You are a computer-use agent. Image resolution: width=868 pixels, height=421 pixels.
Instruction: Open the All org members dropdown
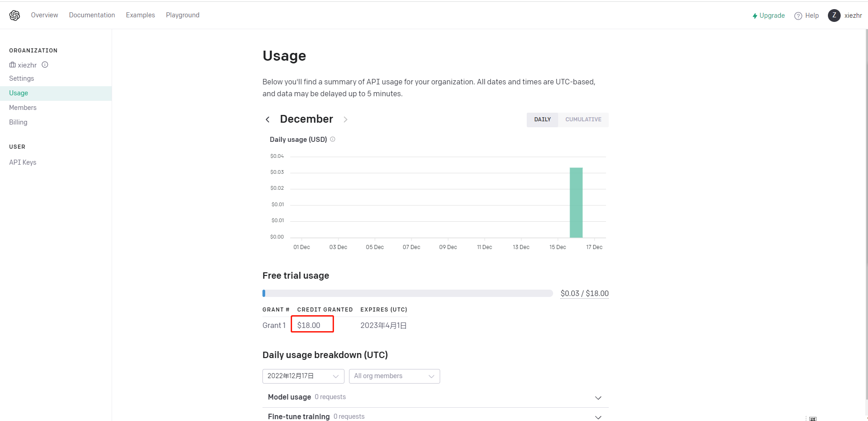[394, 376]
